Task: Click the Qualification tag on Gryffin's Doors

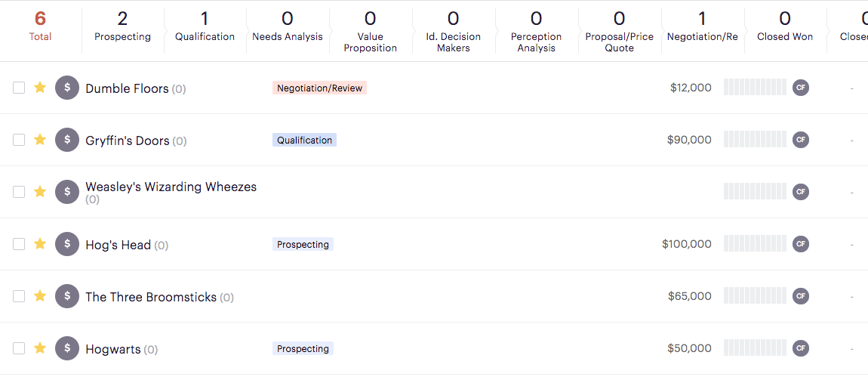Action: [x=304, y=140]
